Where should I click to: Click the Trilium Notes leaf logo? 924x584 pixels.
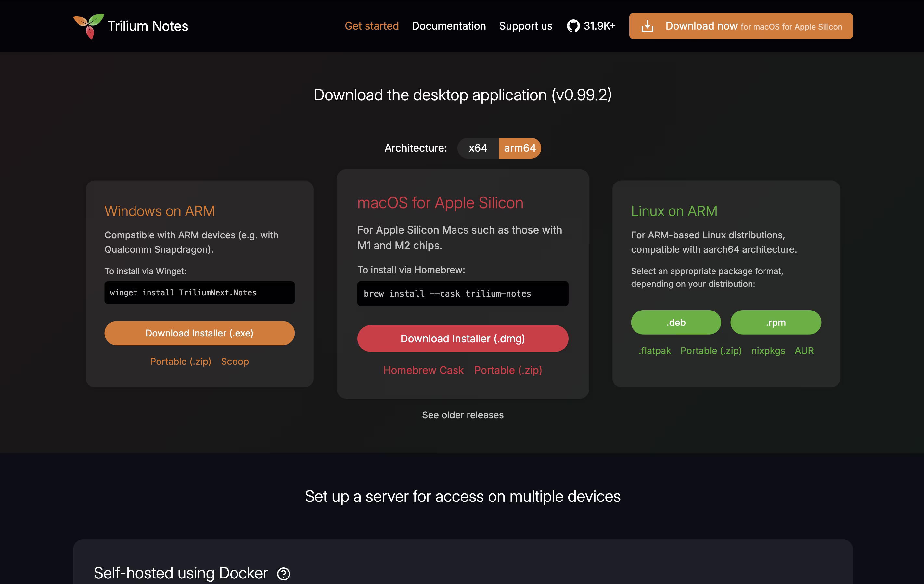pos(89,26)
